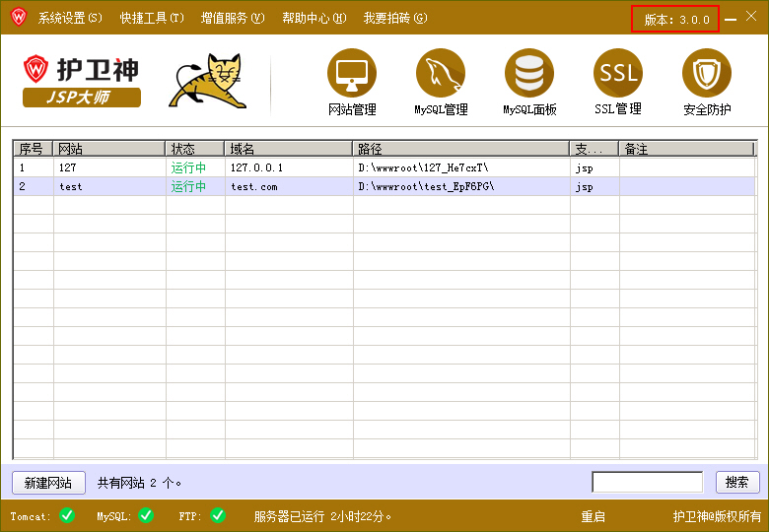
Task: Focus the search text input field
Action: 647,483
